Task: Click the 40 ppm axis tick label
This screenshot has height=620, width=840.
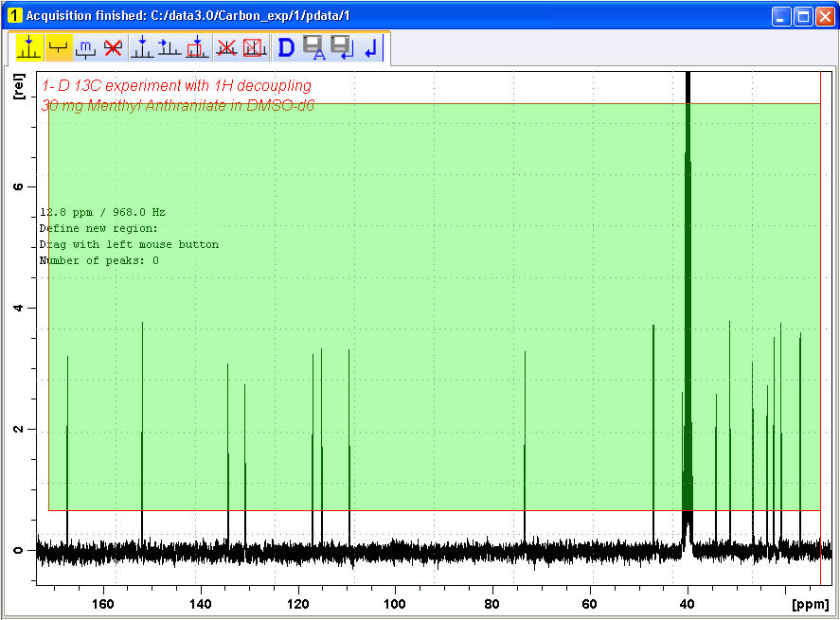Action: pyautogui.click(x=688, y=604)
